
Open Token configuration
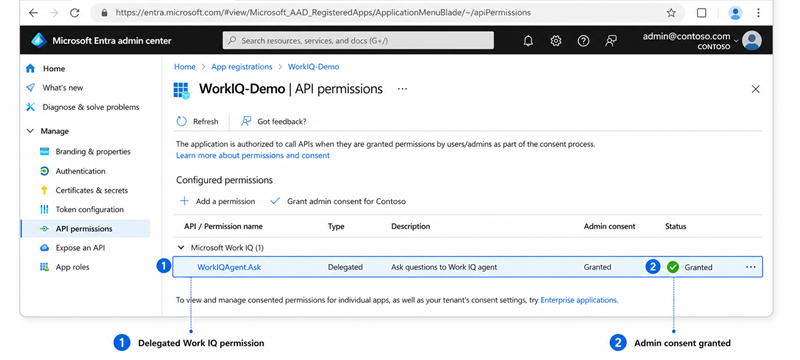pos(89,209)
